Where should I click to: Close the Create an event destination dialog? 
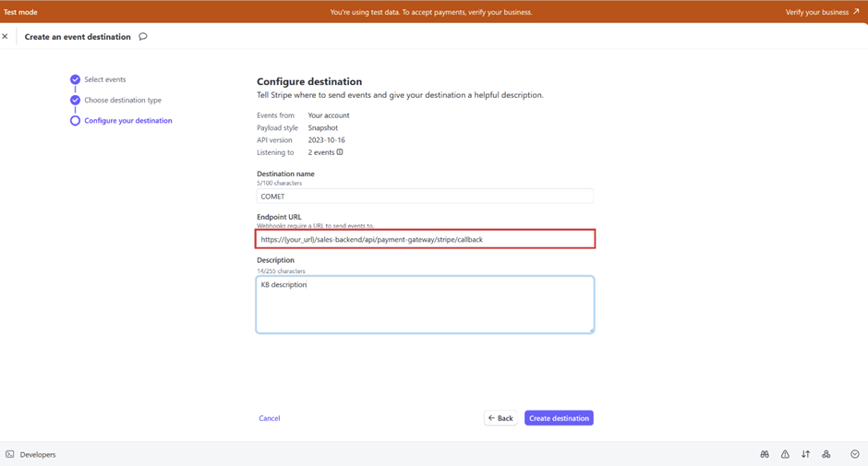(x=6, y=37)
